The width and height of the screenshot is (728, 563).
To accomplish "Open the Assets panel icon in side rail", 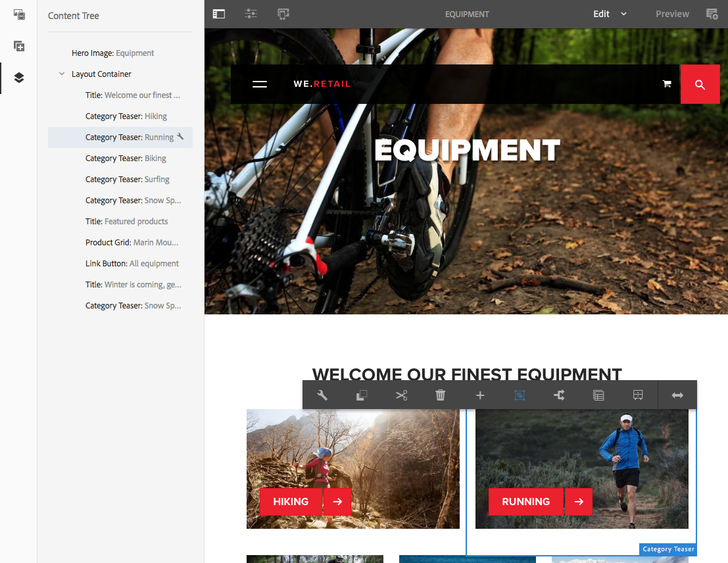I will point(19,14).
